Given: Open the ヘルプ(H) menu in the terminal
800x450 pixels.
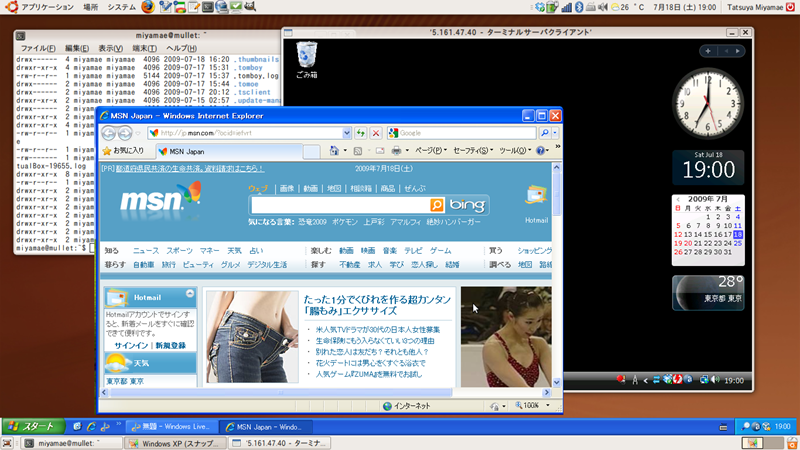Looking at the screenshot, I should coord(181,48).
